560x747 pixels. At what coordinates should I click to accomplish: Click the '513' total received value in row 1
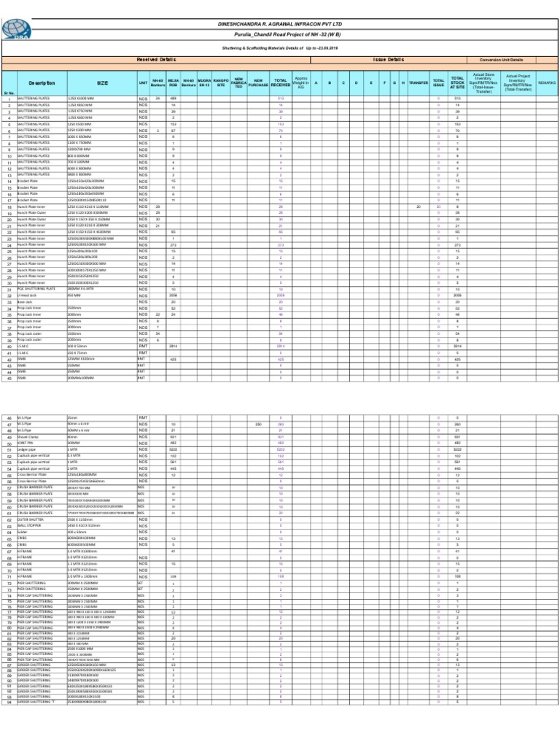click(x=281, y=98)
